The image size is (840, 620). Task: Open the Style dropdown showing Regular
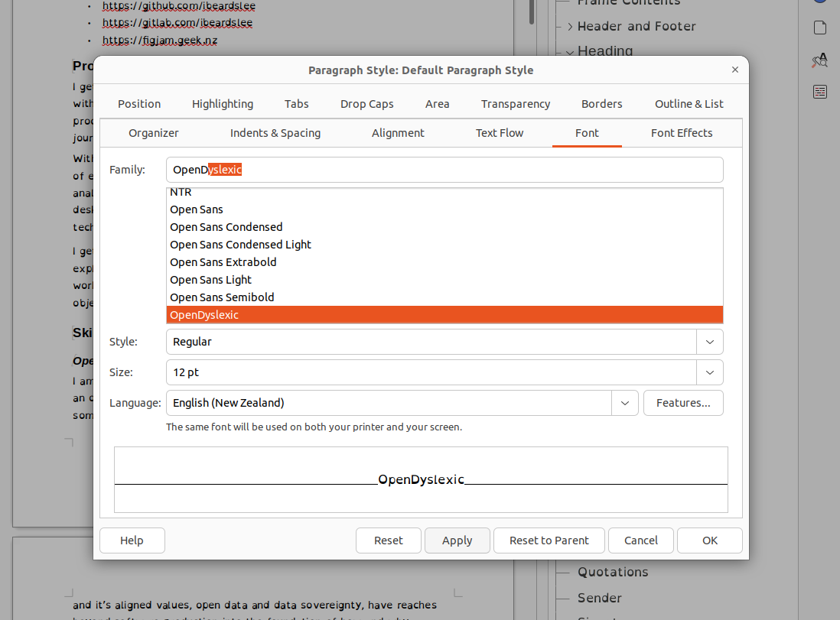(x=709, y=342)
